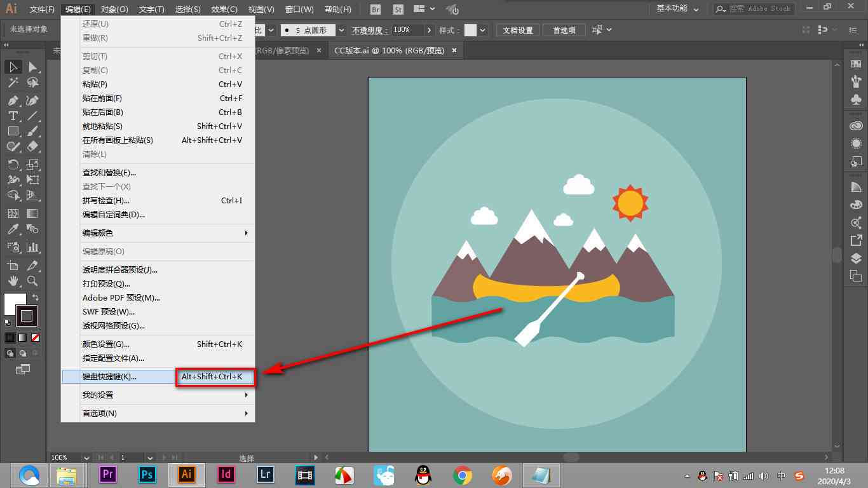Select the Eraser tool
Screen dimensions: 868x488
(32, 146)
